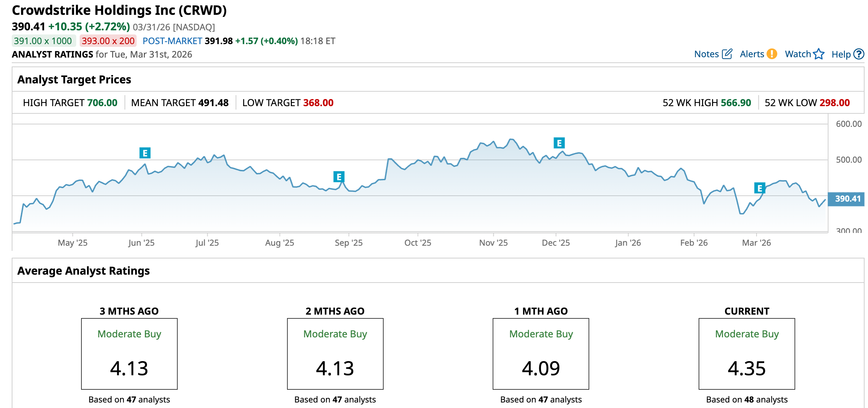Click the earnings marker near Dec '25
This screenshot has height=408, width=868.
point(559,143)
